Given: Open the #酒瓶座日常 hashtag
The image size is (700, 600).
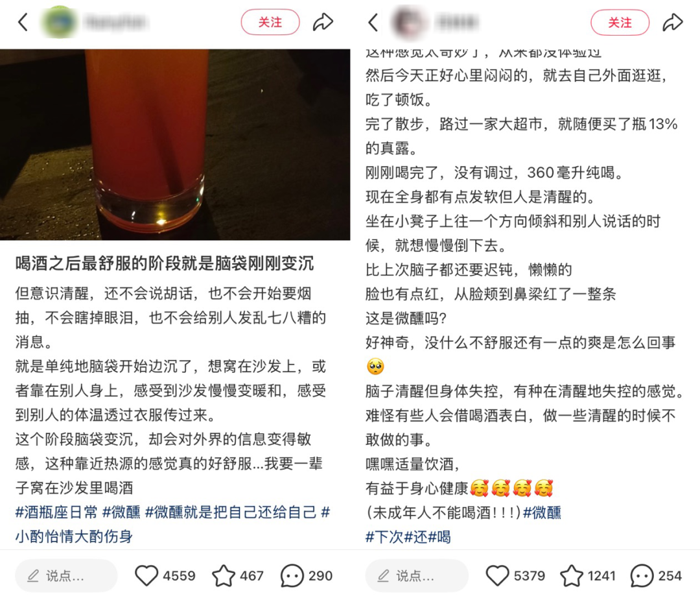Looking at the screenshot, I should (56, 512).
